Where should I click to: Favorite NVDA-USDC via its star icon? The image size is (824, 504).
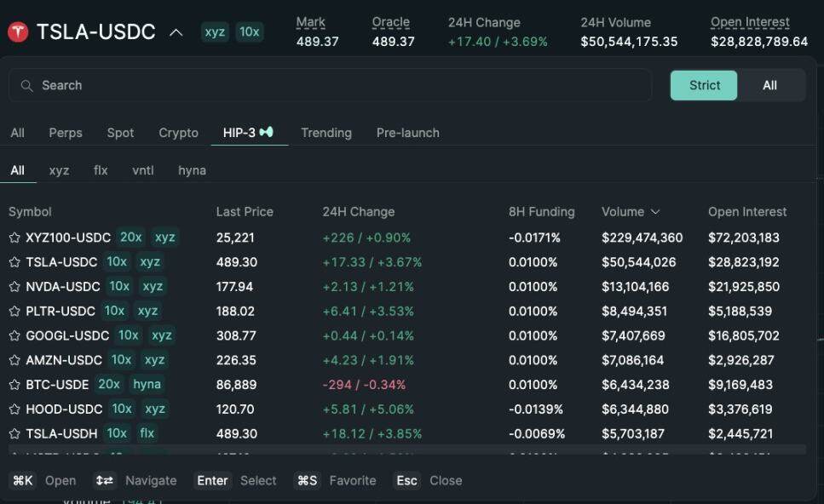pyautogui.click(x=13, y=286)
